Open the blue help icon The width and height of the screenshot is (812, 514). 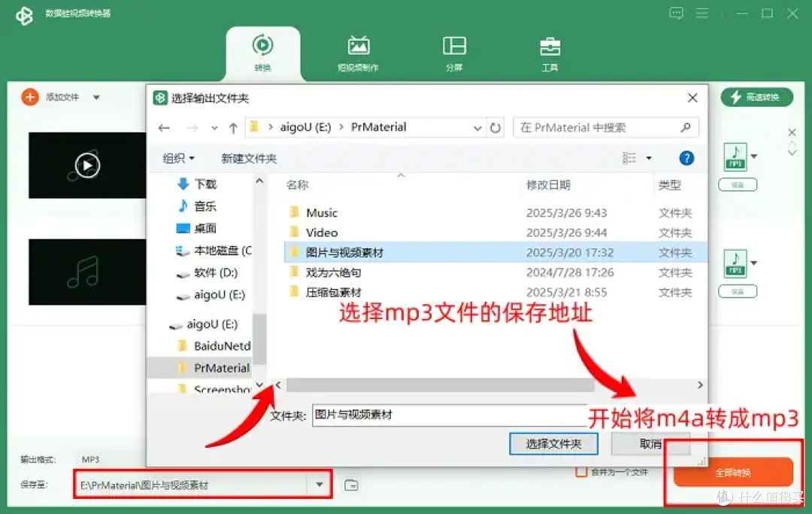(x=686, y=158)
